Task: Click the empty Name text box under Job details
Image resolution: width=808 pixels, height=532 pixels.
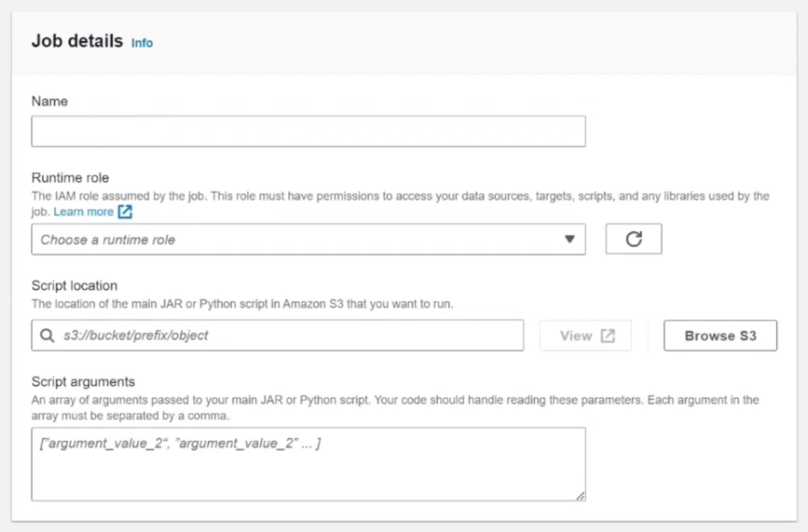Action: coord(307,131)
